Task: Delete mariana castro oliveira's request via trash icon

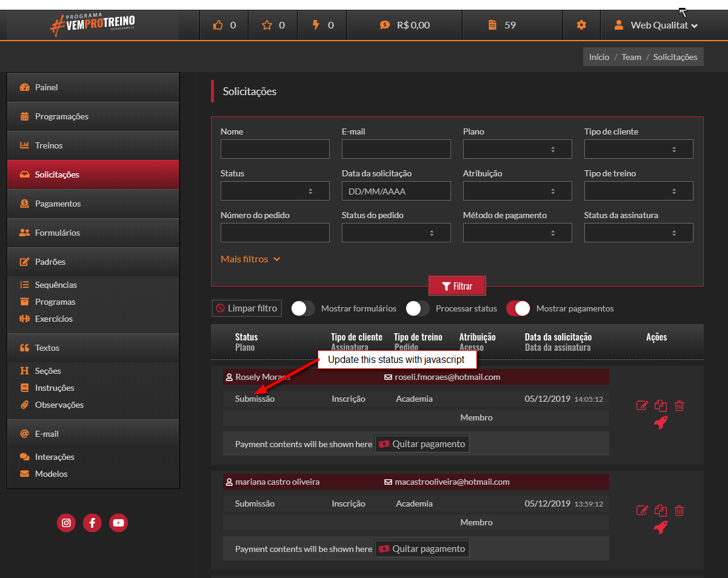Action: tap(680, 511)
